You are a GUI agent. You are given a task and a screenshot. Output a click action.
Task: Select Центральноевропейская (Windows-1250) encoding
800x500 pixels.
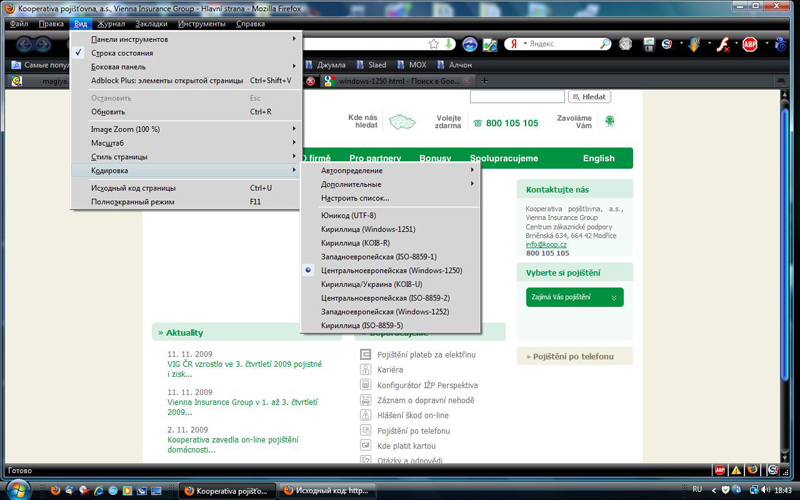[391, 270]
